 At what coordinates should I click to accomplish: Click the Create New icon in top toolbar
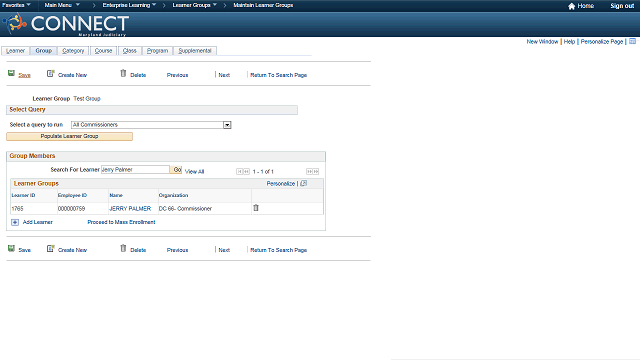click(50, 73)
